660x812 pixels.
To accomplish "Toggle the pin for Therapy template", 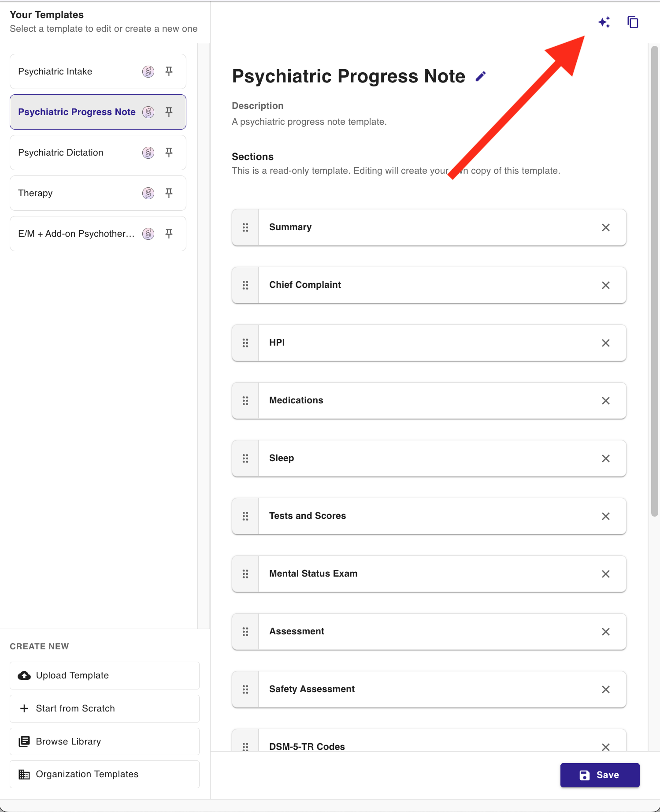I will pos(169,193).
